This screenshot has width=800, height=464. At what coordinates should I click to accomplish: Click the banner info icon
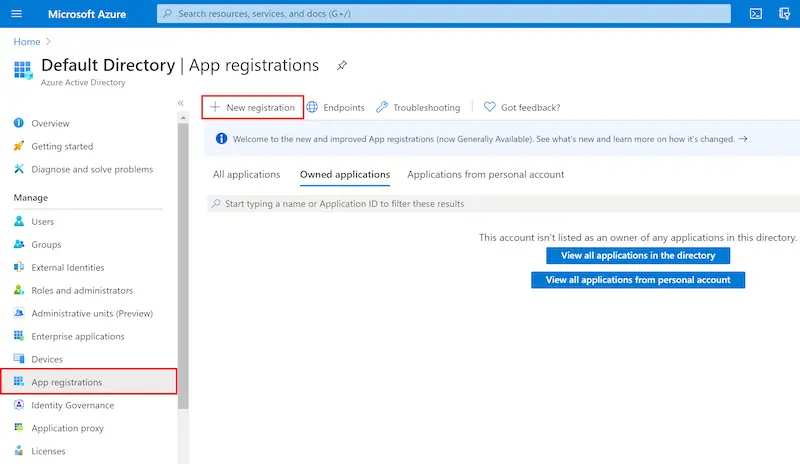221,138
